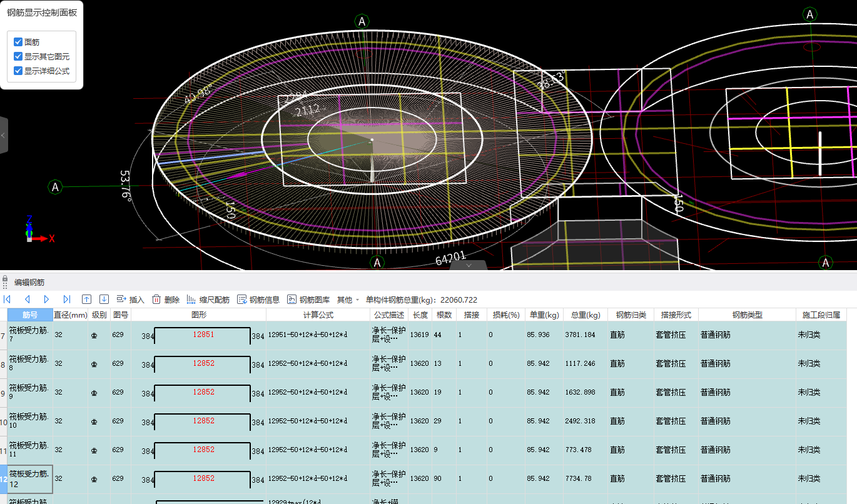Click total weight 1632.898
Screen dimensions: 857x504
[x=581, y=393]
